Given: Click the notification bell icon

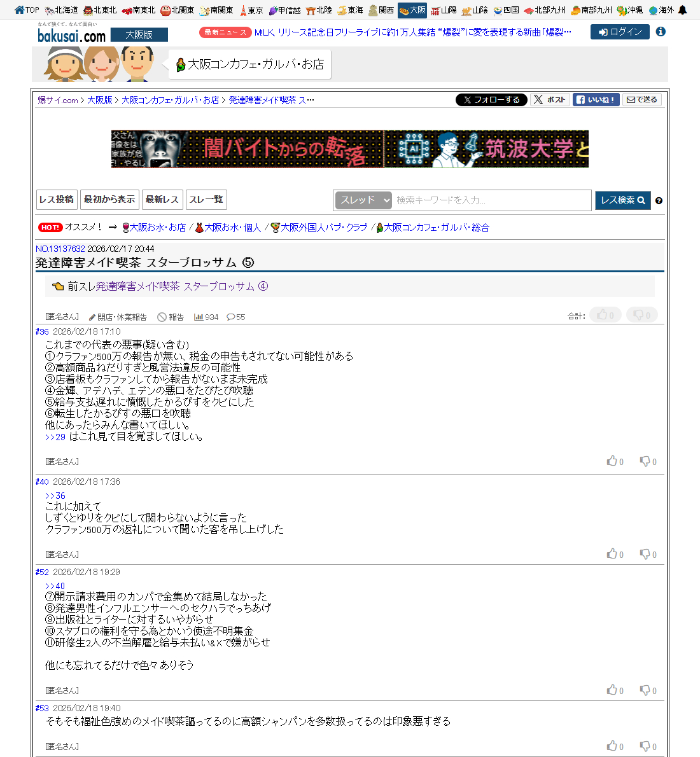Looking at the screenshot, I should pyautogui.click(x=682, y=10).
